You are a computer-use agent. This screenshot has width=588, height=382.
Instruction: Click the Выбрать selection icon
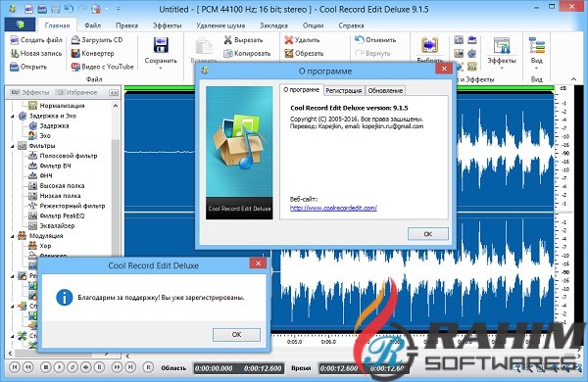tap(429, 45)
